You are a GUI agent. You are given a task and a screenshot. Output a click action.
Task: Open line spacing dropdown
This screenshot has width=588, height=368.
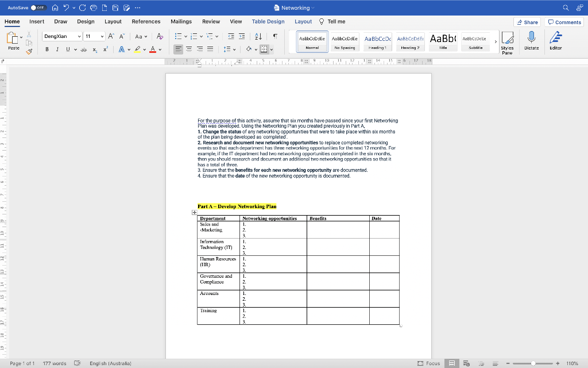coord(229,49)
